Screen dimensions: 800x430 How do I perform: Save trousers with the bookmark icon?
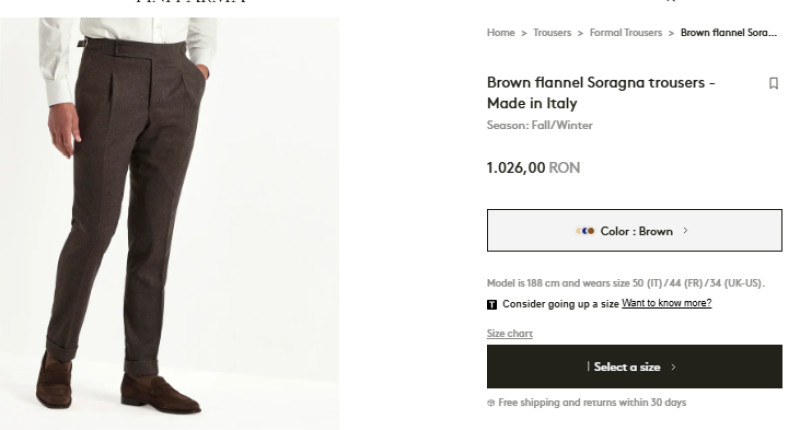click(773, 83)
